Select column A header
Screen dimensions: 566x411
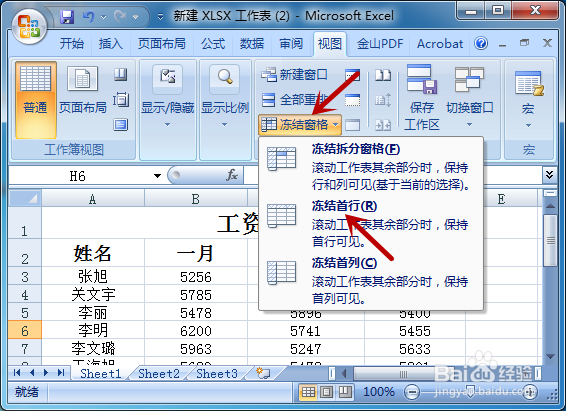tap(93, 198)
